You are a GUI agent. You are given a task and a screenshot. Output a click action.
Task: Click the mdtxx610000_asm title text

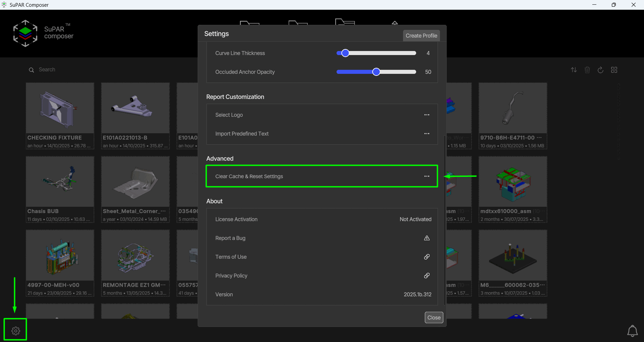(506, 211)
